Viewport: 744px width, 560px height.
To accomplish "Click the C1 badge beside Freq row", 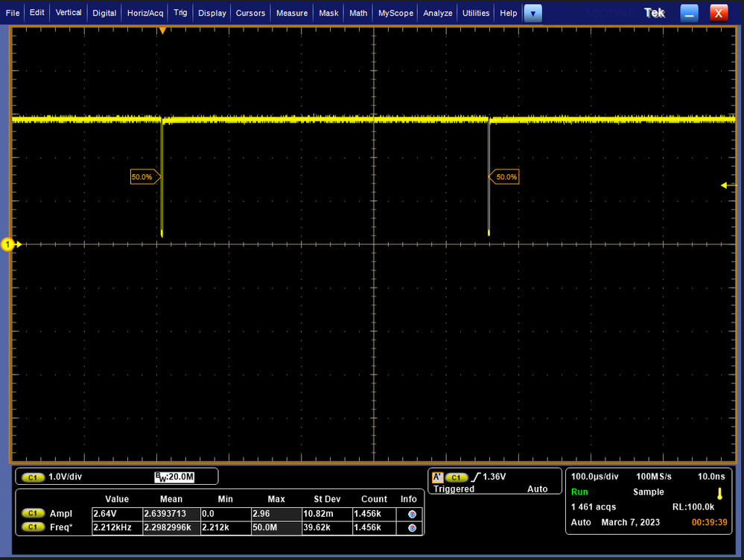I will click(33, 527).
